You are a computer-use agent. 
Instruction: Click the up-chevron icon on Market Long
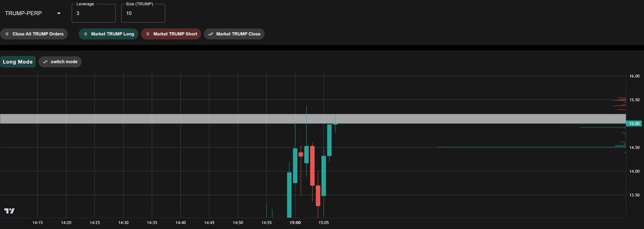pyautogui.click(x=86, y=34)
